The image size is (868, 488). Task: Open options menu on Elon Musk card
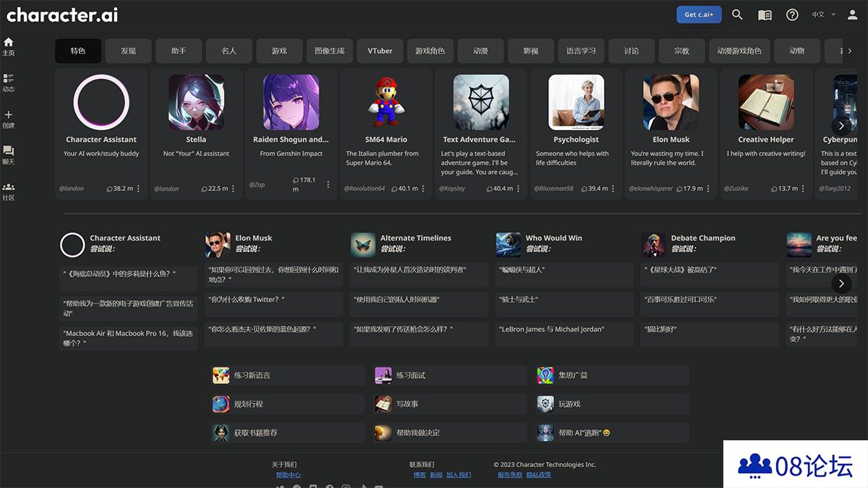[x=708, y=189]
